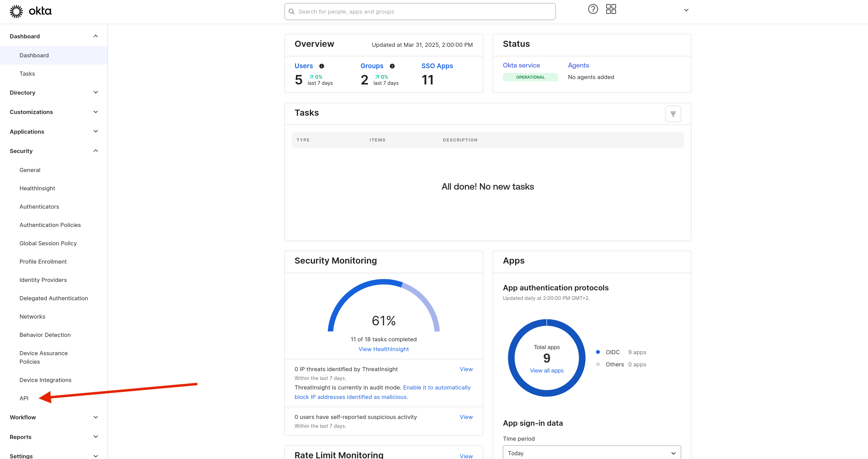Expand the Workflow section
This screenshot has height=459, width=868.
[x=54, y=417]
